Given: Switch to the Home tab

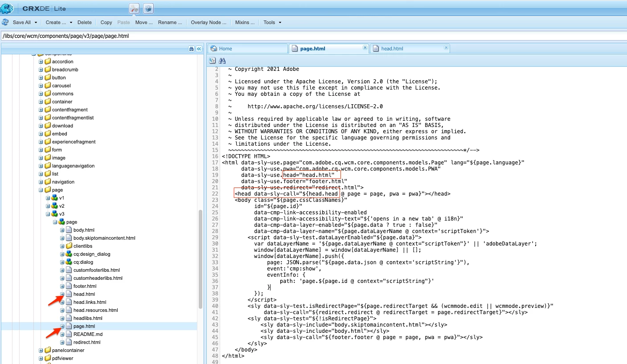Looking at the screenshot, I should tap(248, 49).
